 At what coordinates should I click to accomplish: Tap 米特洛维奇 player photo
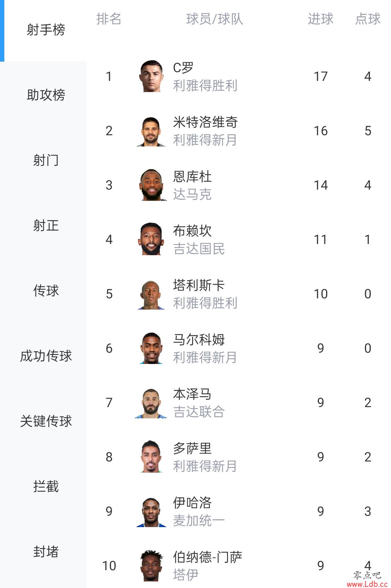(x=151, y=131)
